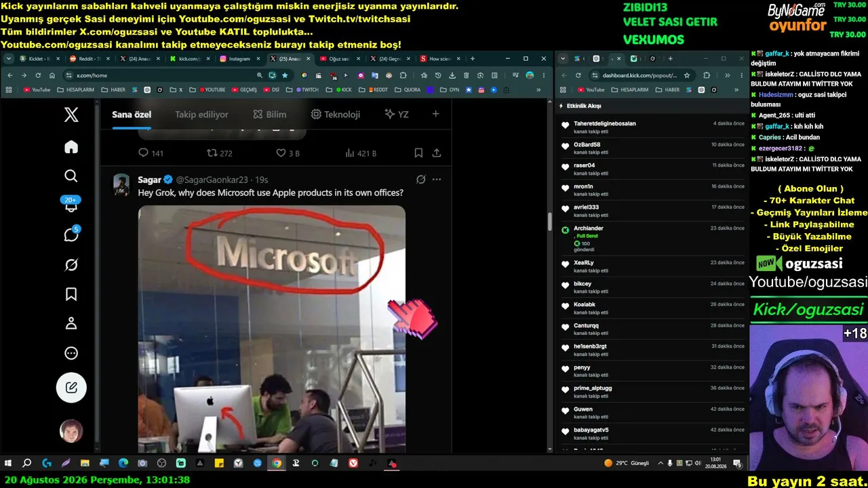Open Bookmarks in the X sidebar
The image size is (868, 488).
pos(71,294)
